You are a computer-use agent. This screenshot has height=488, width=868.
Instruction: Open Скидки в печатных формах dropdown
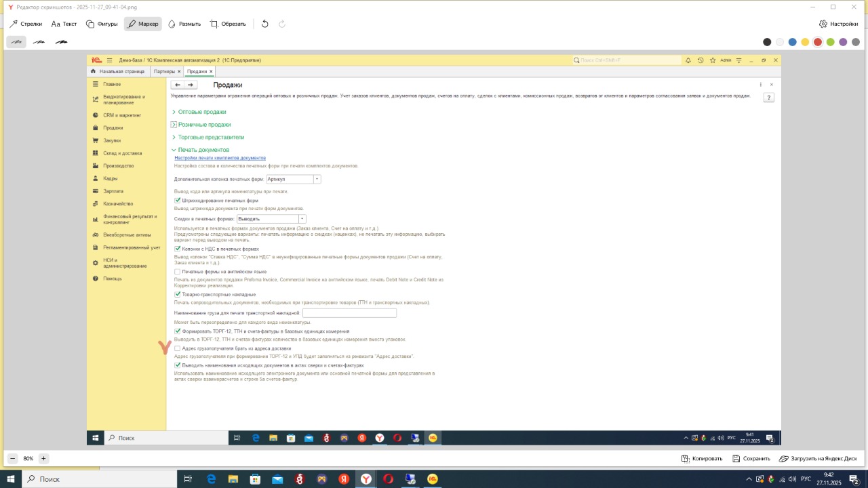coord(302,219)
